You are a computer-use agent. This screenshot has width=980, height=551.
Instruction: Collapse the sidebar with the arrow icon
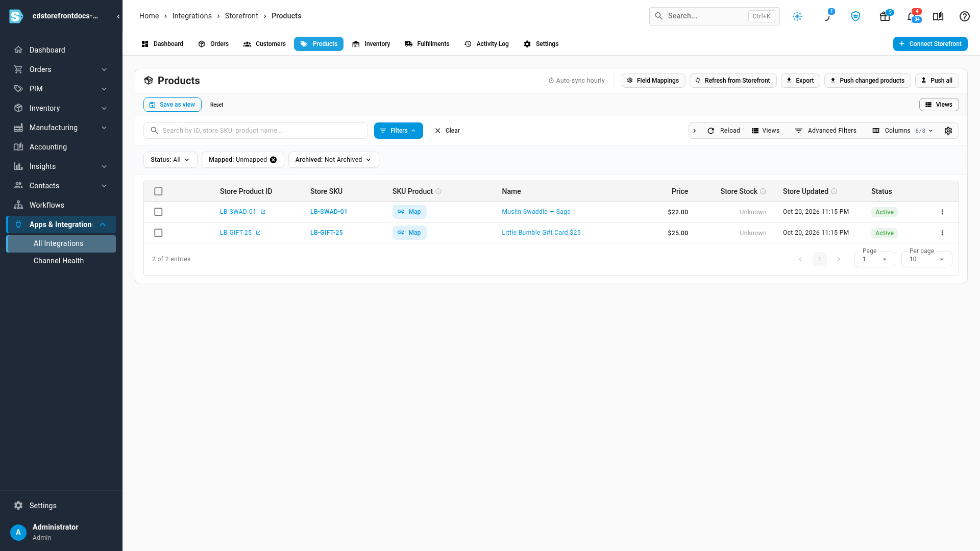[118, 16]
